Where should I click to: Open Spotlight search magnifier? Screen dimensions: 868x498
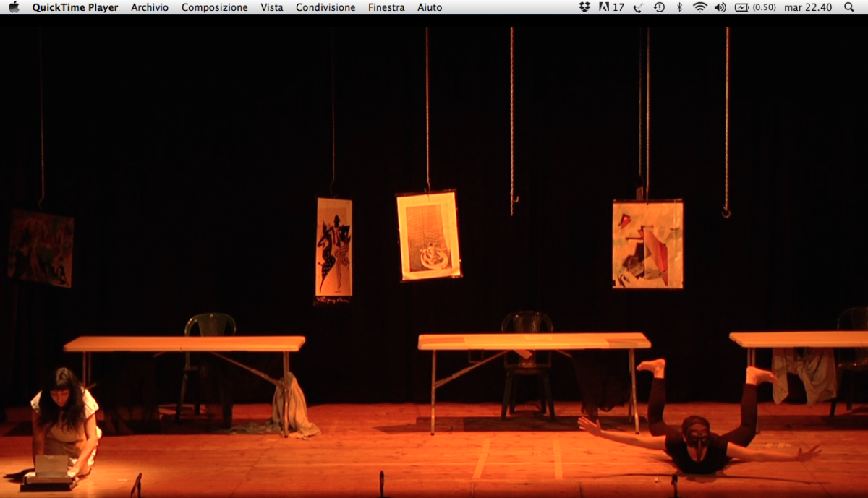click(x=849, y=7)
